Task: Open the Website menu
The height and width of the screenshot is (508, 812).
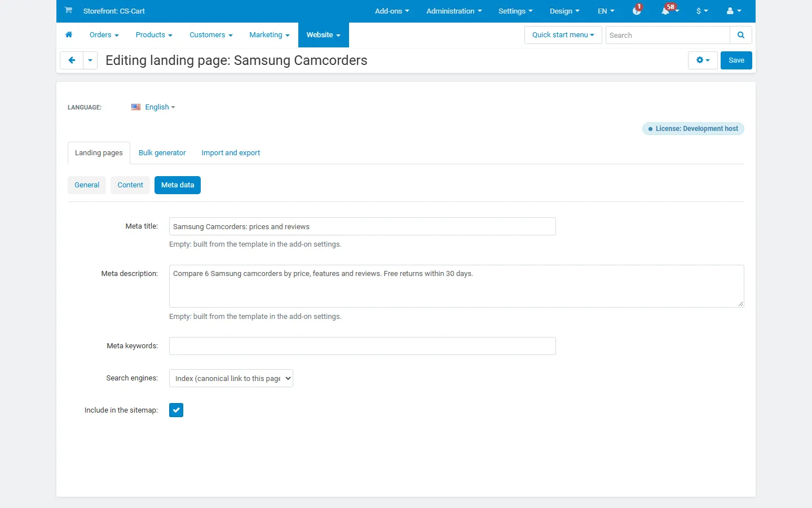Action: 324,35
